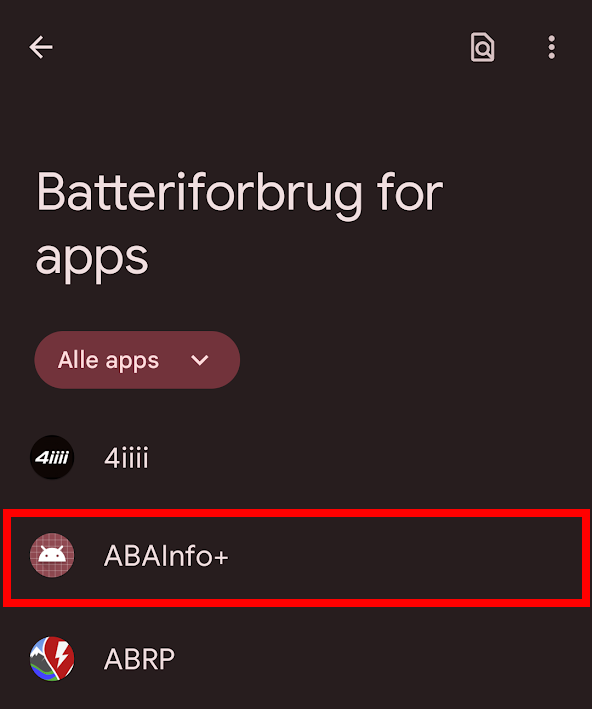Select the highlighted ABAInfo+ row
This screenshot has width=592, height=709.
pos(296,558)
